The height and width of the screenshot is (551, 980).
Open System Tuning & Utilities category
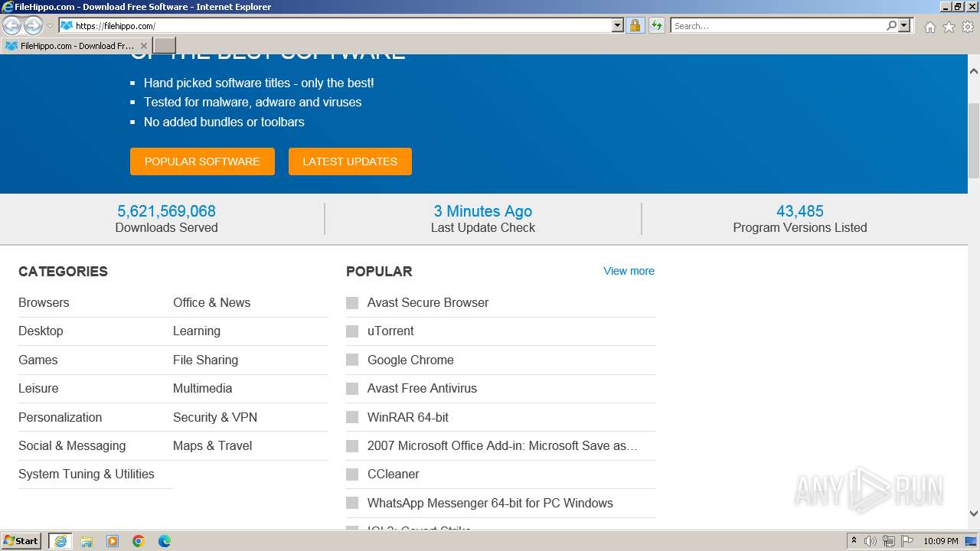pos(87,474)
